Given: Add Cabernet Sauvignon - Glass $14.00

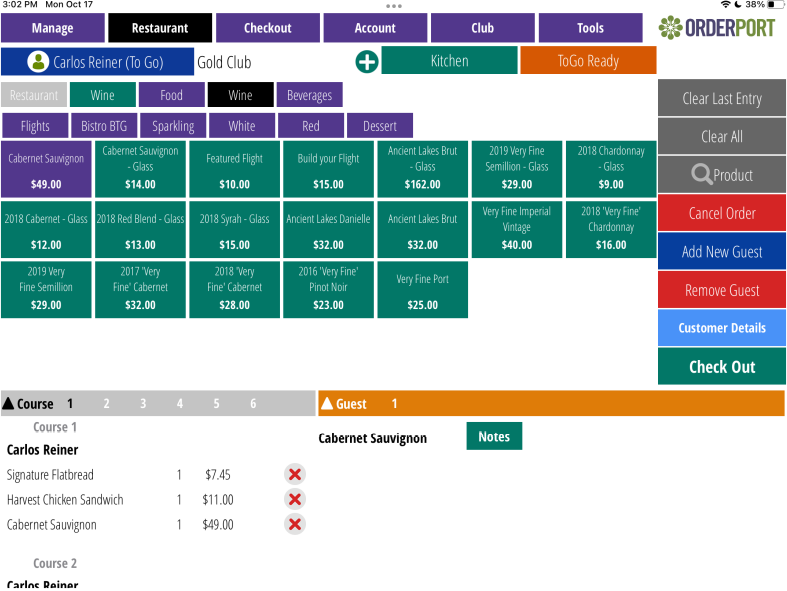Looking at the screenshot, I should point(140,169).
